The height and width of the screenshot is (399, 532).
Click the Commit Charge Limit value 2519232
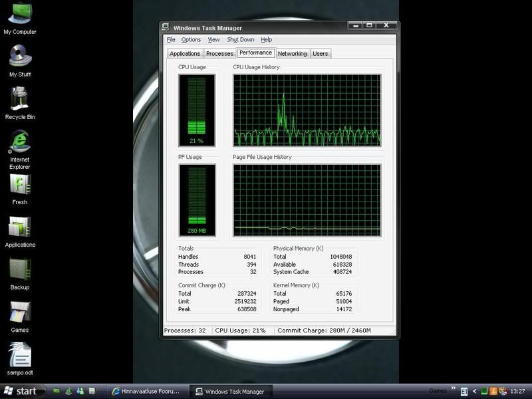(x=245, y=301)
